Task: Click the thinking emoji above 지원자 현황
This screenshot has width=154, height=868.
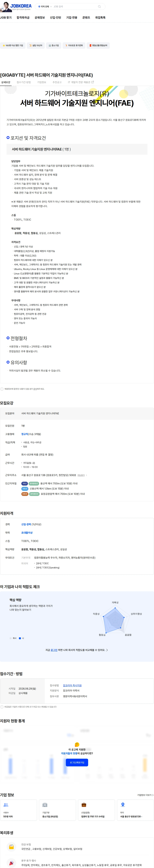Action: pos(77,744)
